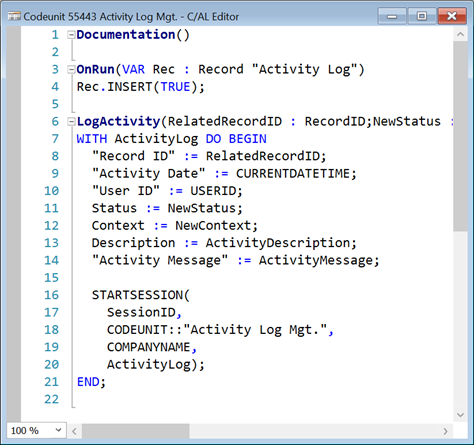The image size is (474, 445).
Task: Place cursor on Rec.INSERT(TRUE) line
Action: [141, 87]
